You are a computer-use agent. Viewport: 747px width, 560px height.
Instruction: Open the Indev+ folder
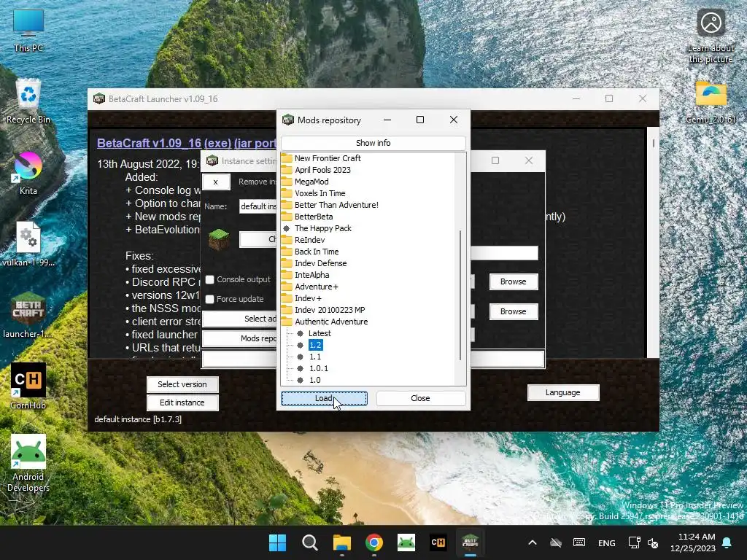[308, 298]
